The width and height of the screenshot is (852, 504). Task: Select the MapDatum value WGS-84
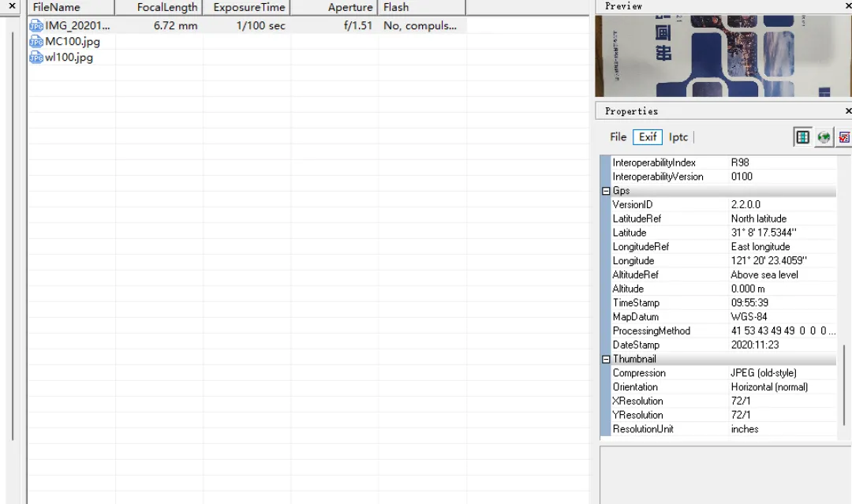pyautogui.click(x=749, y=316)
